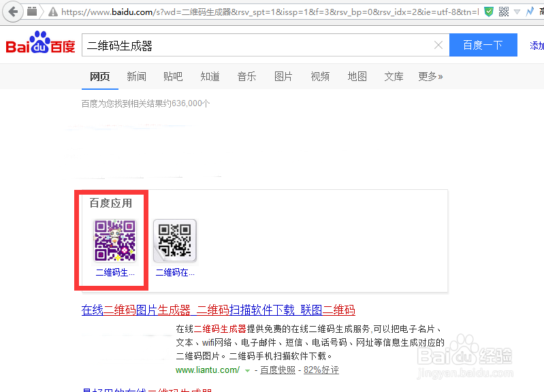Switch to the 图片 tab
544x392 pixels.
283,76
